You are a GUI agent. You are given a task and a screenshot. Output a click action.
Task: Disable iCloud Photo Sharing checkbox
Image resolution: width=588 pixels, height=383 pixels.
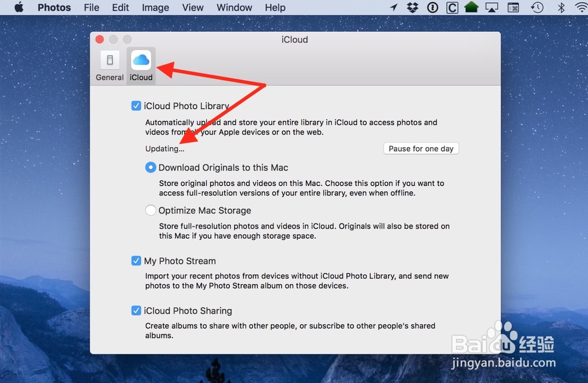(136, 311)
